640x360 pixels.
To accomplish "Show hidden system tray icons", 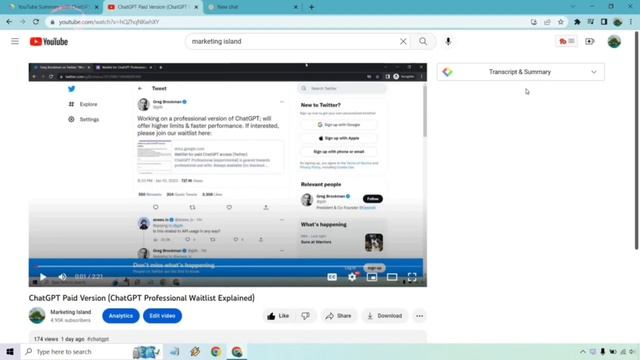I will tap(582, 351).
